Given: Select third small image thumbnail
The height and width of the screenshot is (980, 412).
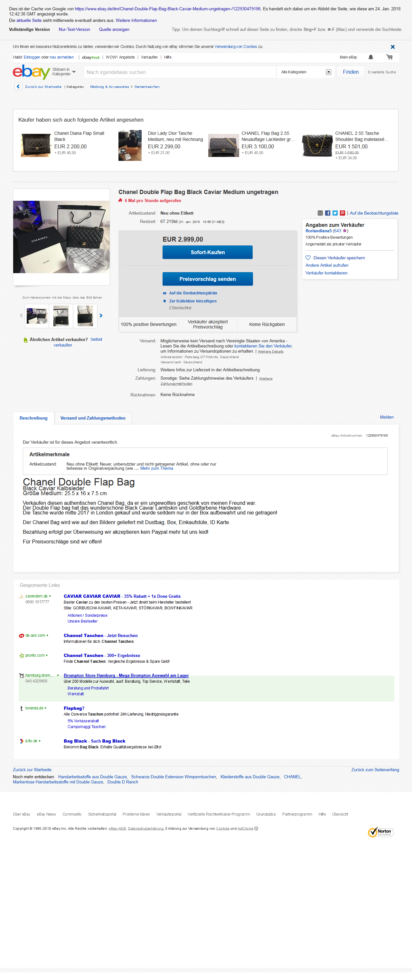Looking at the screenshot, I should pos(85,316).
